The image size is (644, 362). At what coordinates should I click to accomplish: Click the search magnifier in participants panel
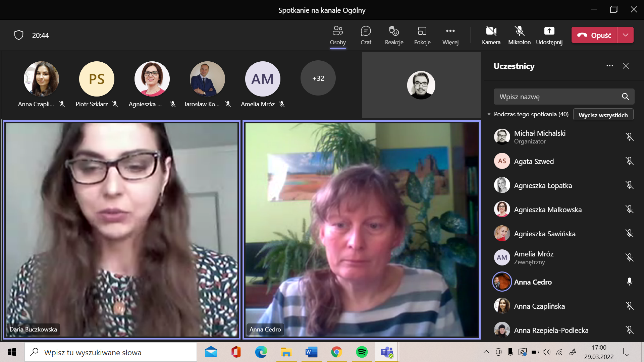click(x=625, y=97)
